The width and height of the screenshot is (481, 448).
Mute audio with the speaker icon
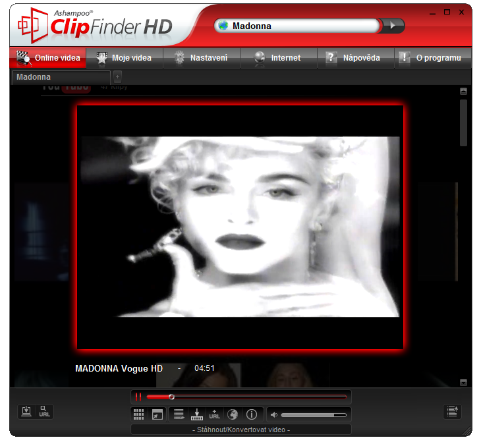coord(273,415)
